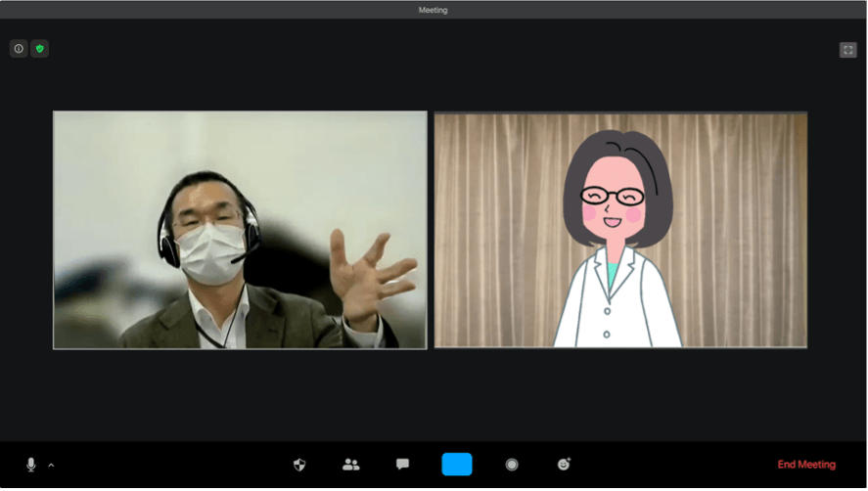Expand audio options chevron
Image resolution: width=868 pixels, height=491 pixels.
pyautogui.click(x=51, y=466)
